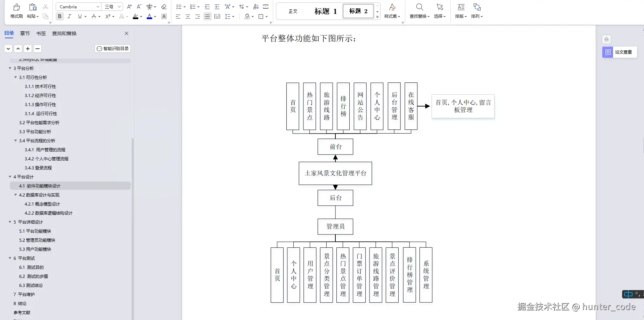This screenshot has height=320, width=644.
Task: Click the Typesetting (排版) icon
Action: 461,7
